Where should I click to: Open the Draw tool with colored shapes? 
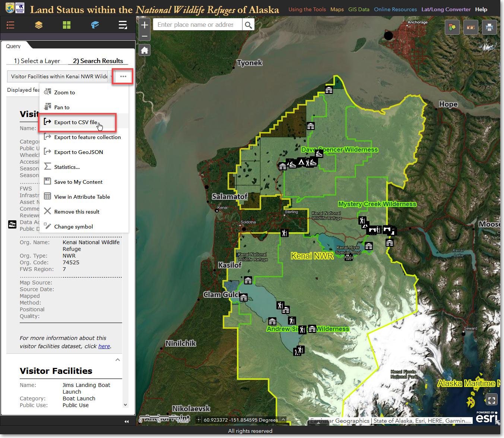(x=452, y=27)
